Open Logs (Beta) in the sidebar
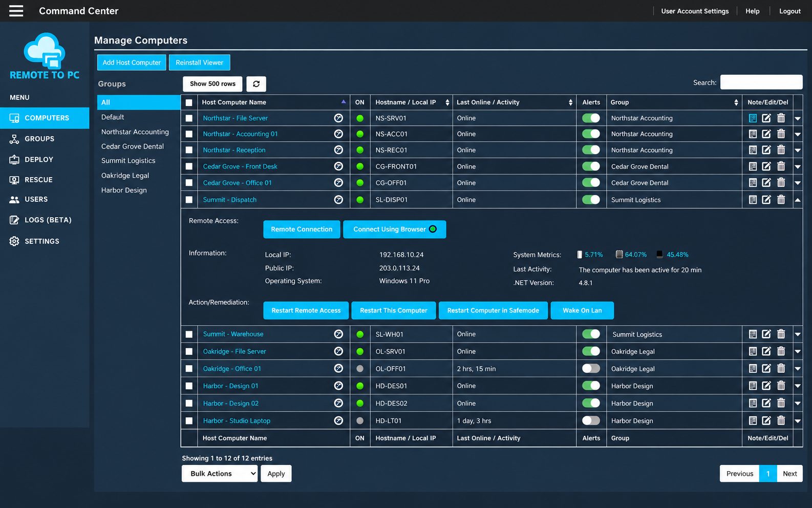Viewport: 812px width, 508px height. point(45,220)
